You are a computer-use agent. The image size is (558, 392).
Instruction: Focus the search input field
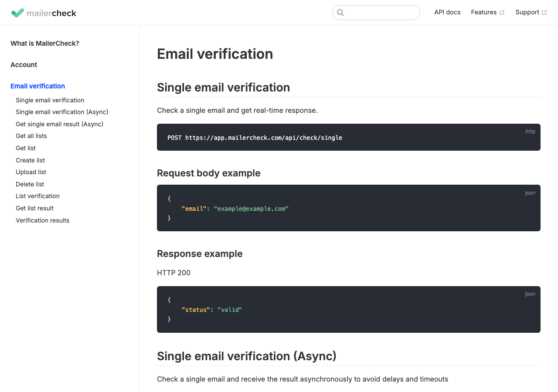(376, 13)
